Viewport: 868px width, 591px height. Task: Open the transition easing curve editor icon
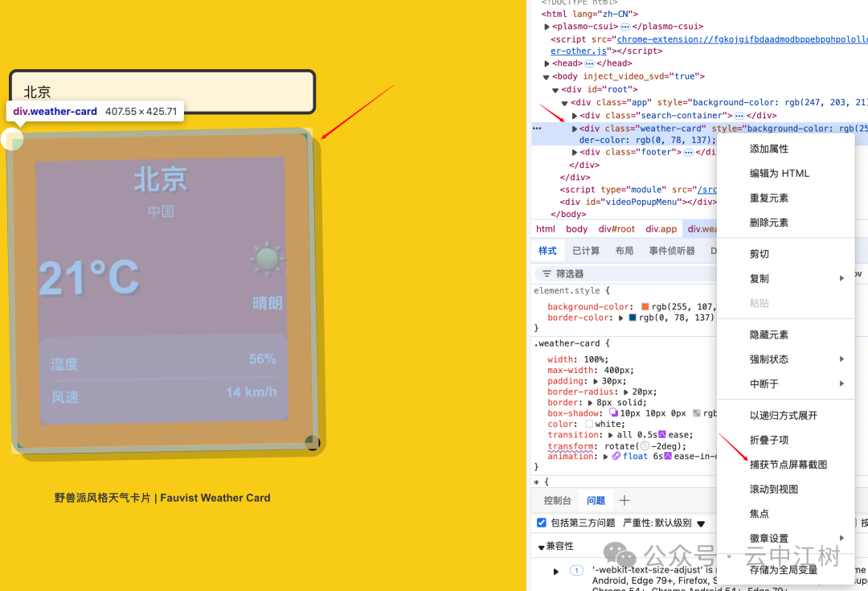coord(661,434)
